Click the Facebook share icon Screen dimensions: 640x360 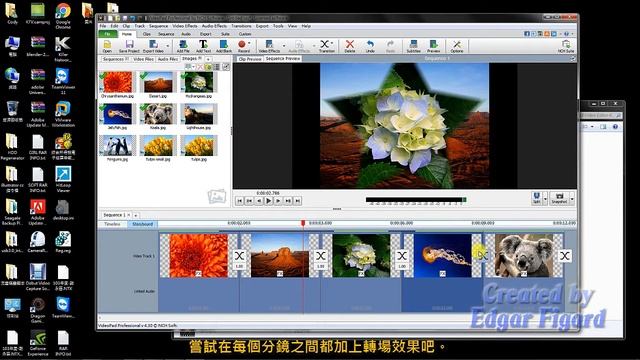527,34
